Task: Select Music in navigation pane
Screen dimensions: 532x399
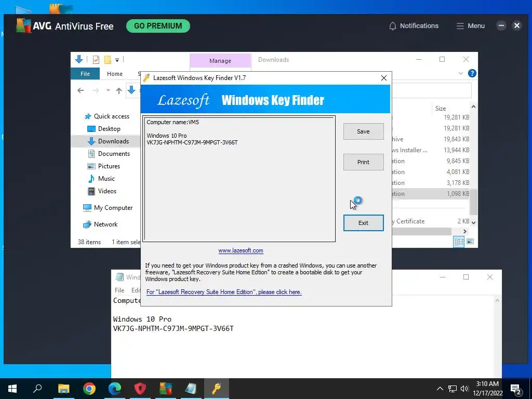Action: tap(101, 179)
